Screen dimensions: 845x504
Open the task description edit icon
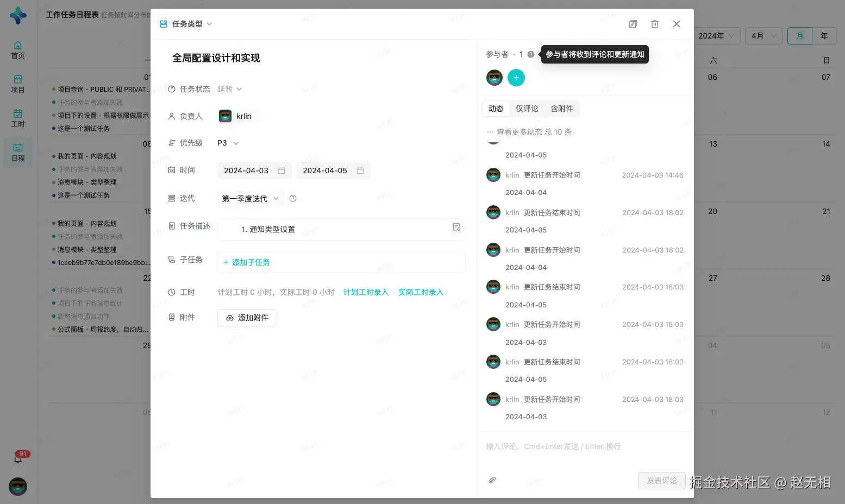click(456, 227)
